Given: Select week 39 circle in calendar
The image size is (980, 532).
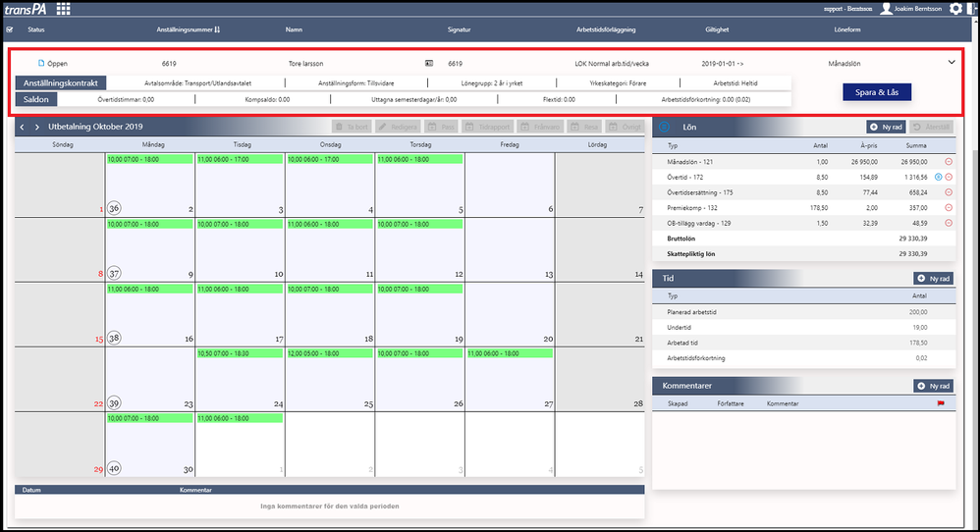Looking at the screenshot, I should pos(114,402).
